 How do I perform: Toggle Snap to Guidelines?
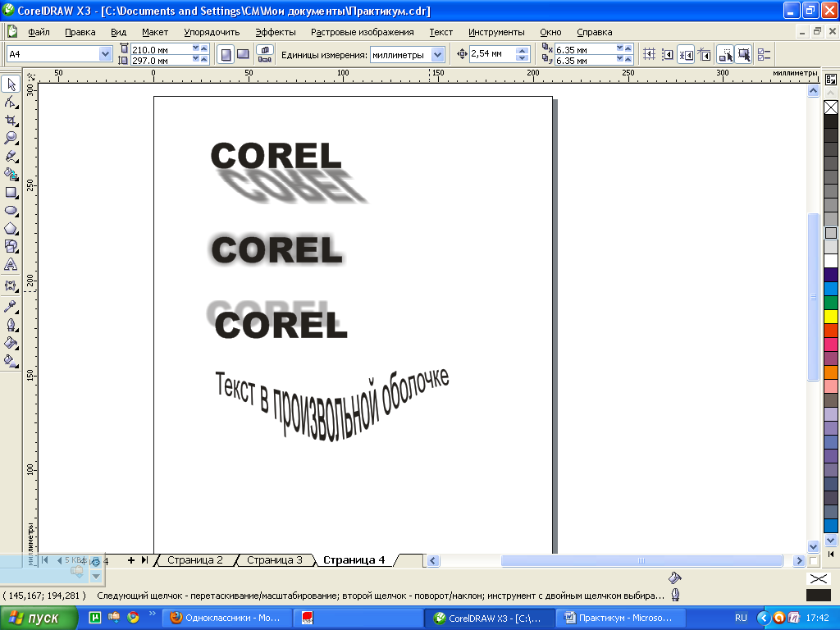[668, 54]
